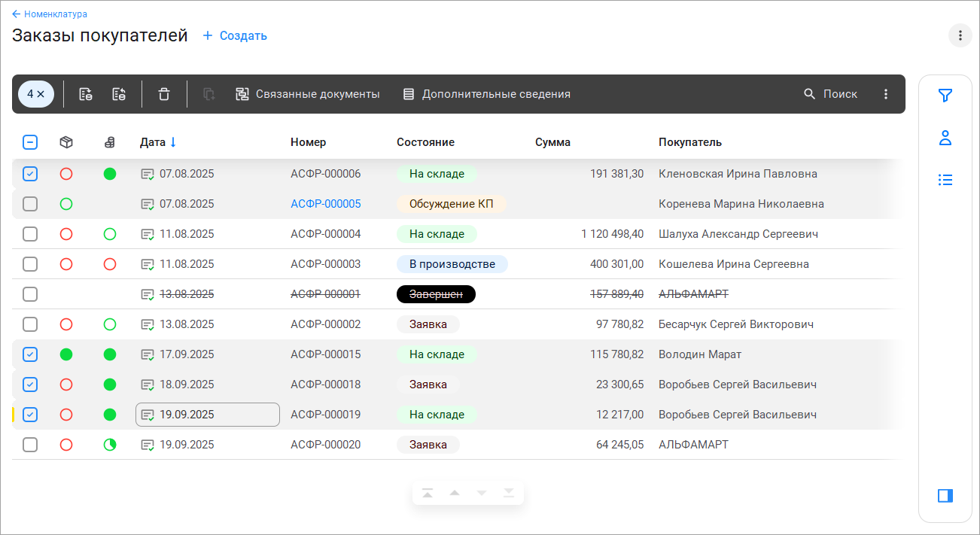Viewport: 980px width, 535px height.
Task: Open the filter funnel icon in sidebar
Action: [x=945, y=96]
